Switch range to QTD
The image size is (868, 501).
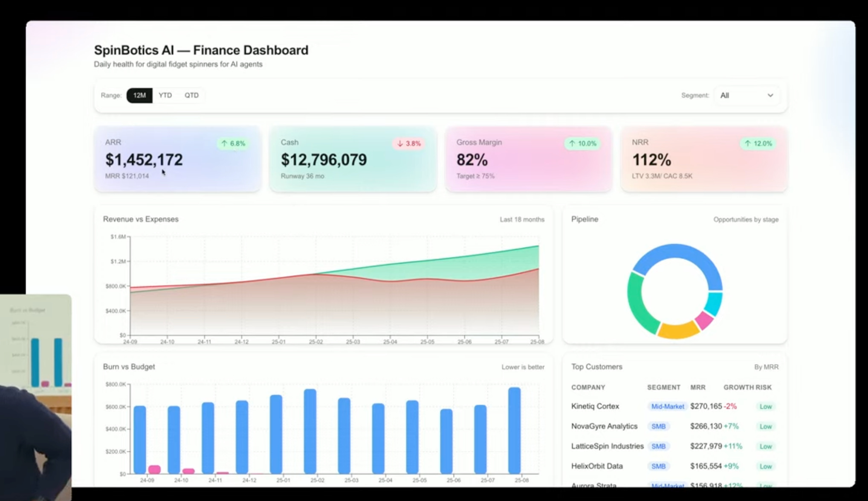click(x=191, y=95)
